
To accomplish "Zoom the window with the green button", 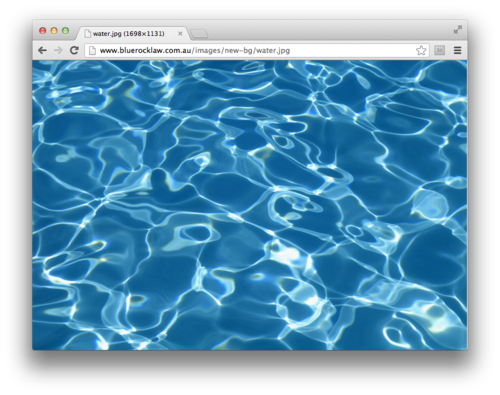I will [x=65, y=31].
